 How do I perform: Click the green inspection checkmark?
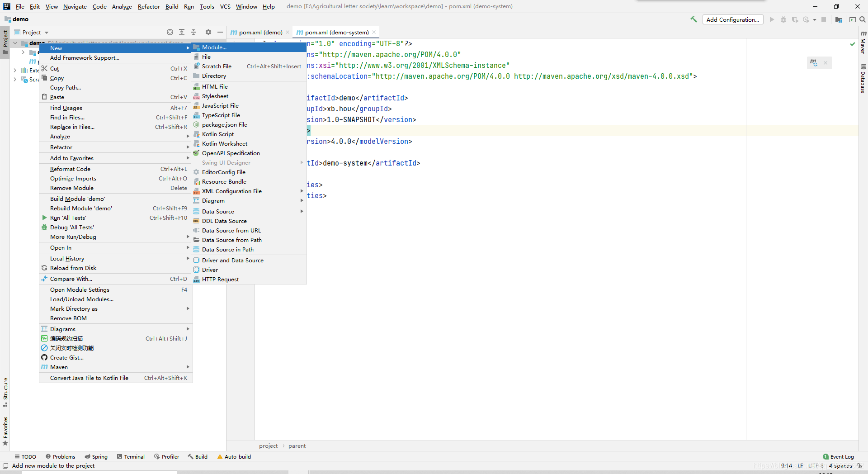[x=853, y=44]
